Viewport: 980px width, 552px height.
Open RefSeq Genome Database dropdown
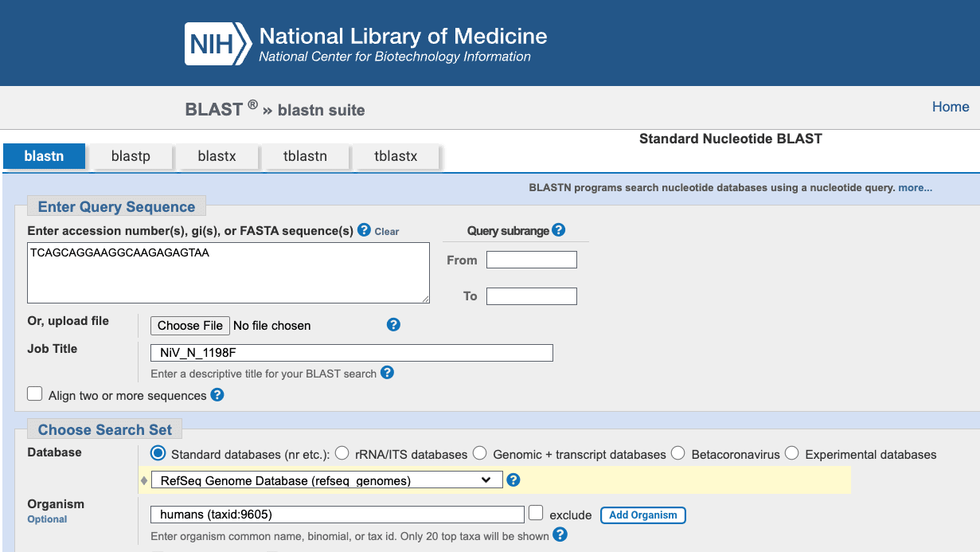(326, 480)
